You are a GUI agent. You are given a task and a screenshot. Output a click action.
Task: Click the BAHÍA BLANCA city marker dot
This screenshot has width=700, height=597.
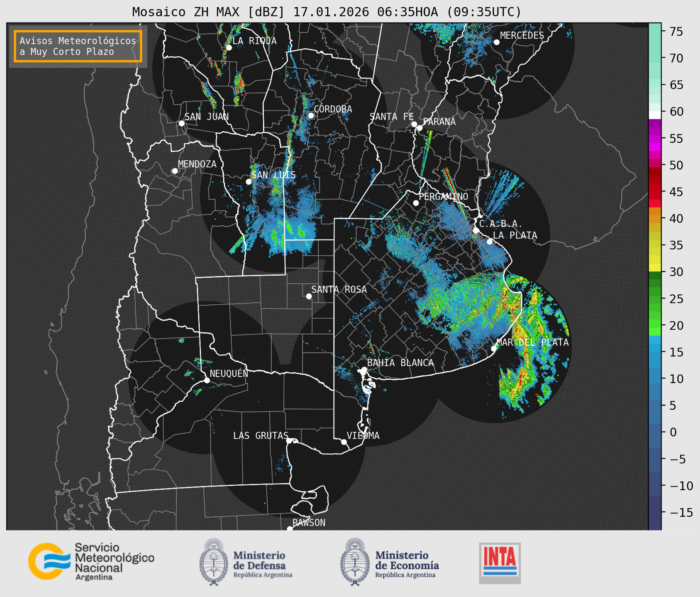tap(364, 369)
